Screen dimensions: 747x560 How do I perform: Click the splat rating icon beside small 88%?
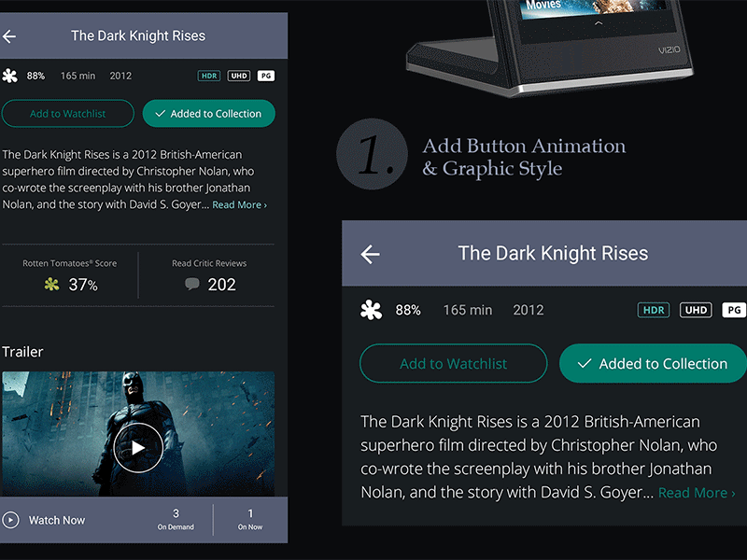[9, 76]
